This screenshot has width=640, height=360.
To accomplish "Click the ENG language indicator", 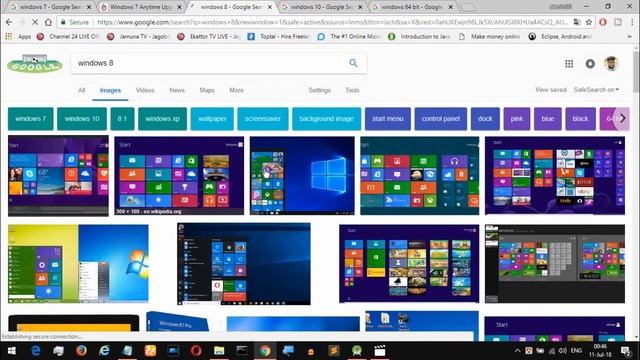I will tap(576, 351).
